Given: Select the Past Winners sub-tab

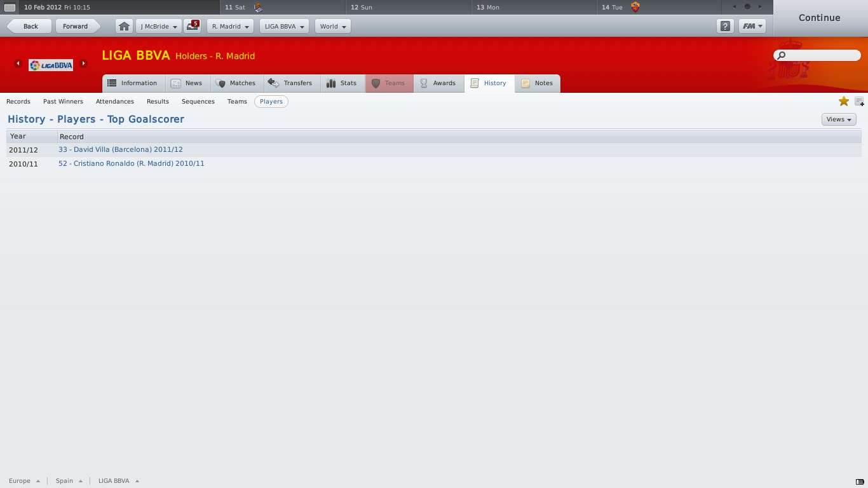Looking at the screenshot, I should (x=63, y=102).
